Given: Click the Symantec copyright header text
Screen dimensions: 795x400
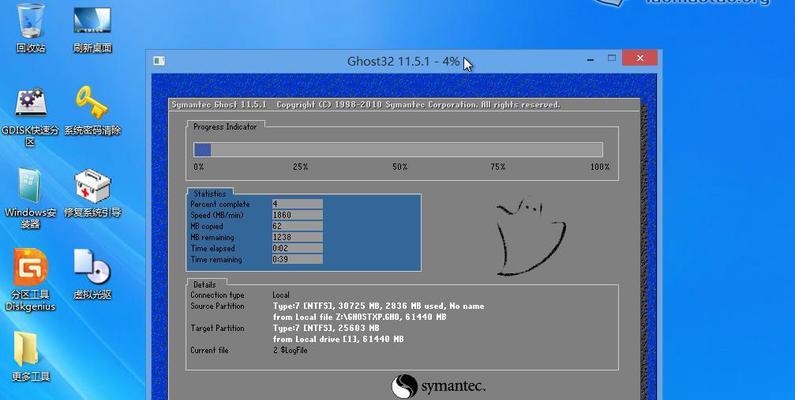Looking at the screenshot, I should (x=366, y=105).
